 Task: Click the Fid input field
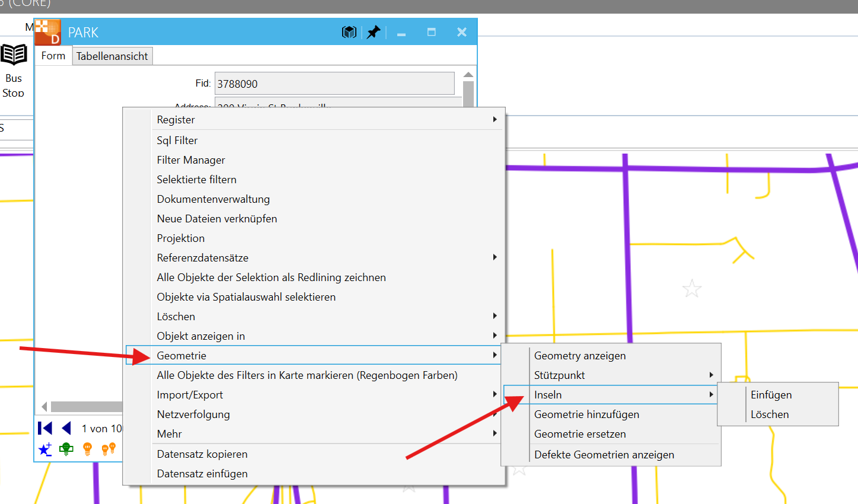click(334, 84)
